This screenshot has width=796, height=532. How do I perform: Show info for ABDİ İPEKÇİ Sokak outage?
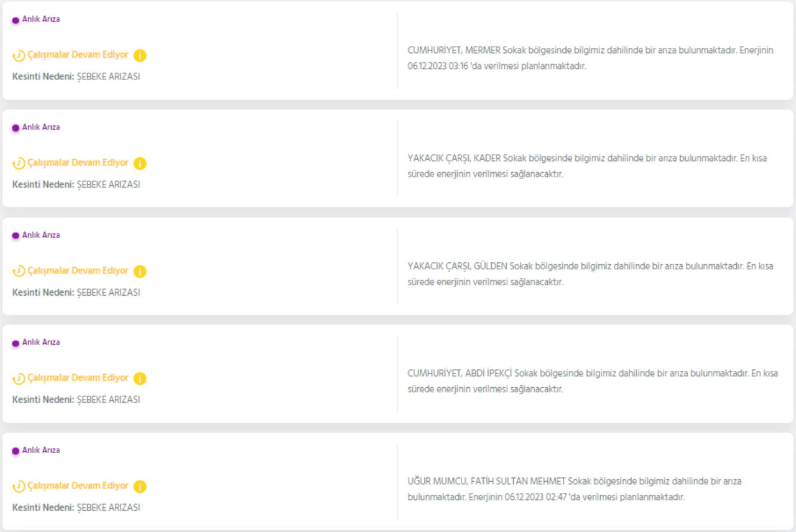coord(140,378)
